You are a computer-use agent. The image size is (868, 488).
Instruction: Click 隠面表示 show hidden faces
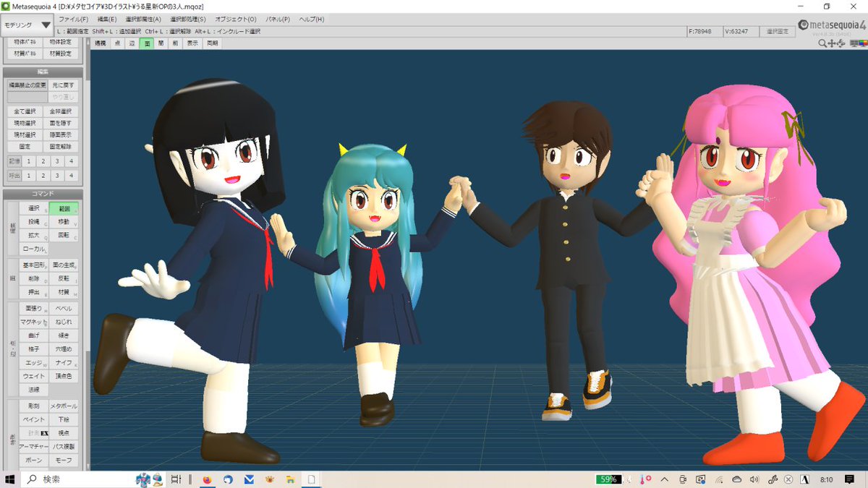pos(61,134)
